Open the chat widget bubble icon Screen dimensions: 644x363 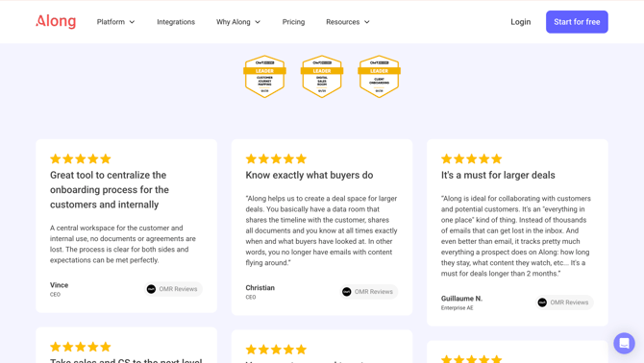tap(624, 343)
